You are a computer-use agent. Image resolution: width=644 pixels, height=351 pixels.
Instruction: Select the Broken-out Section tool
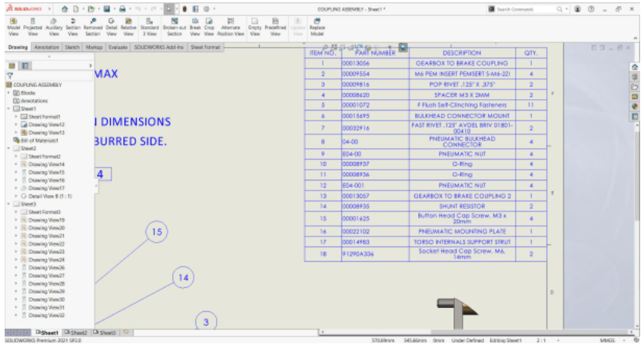tap(174, 27)
